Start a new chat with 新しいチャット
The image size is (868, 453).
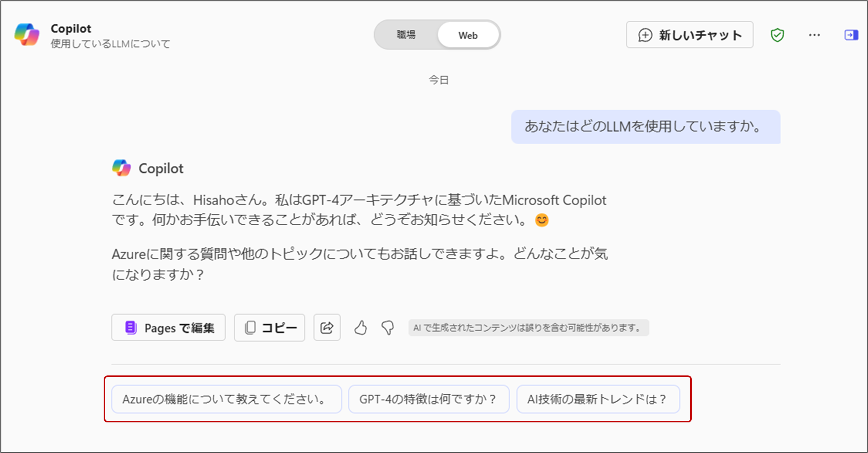[690, 35]
